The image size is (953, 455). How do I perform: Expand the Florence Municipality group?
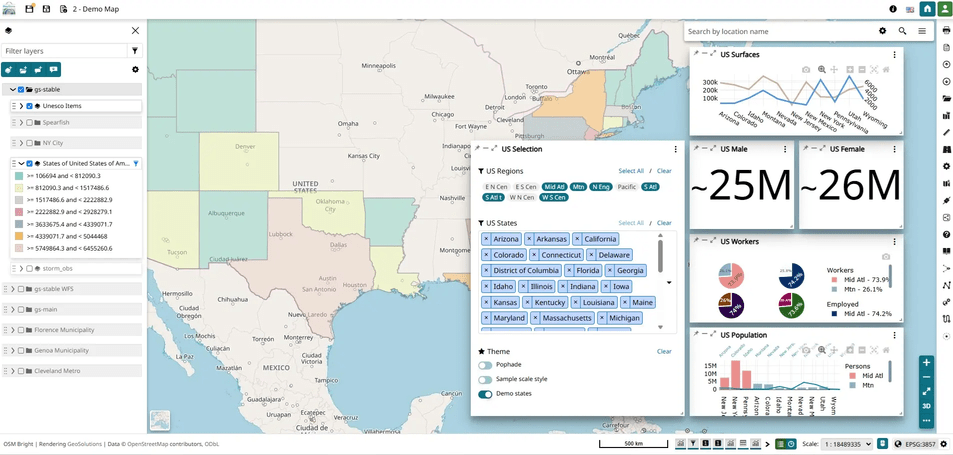point(13,330)
